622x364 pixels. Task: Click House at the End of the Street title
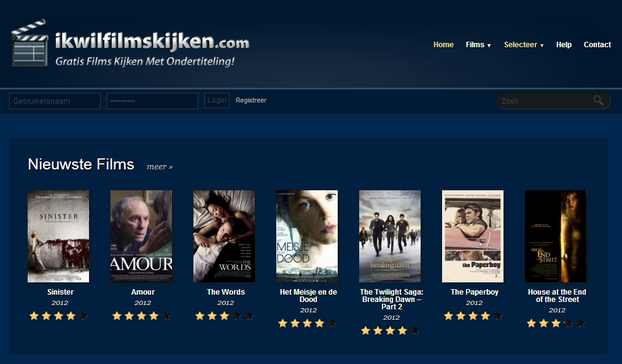(x=557, y=296)
